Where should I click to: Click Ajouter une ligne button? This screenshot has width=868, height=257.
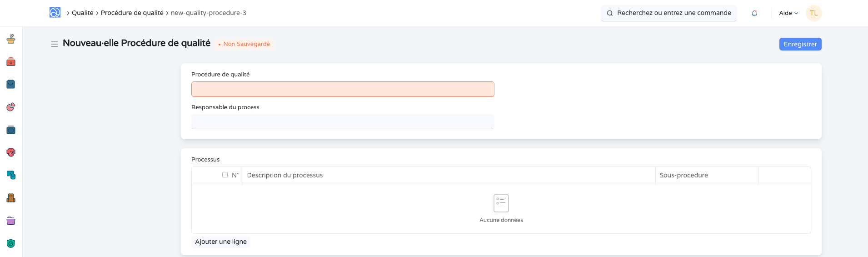coord(221,242)
